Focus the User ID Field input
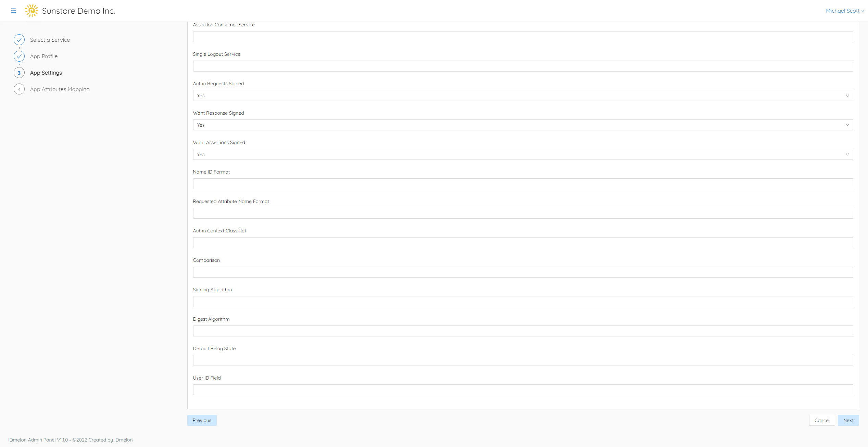The height and width of the screenshot is (447, 868). click(x=523, y=390)
